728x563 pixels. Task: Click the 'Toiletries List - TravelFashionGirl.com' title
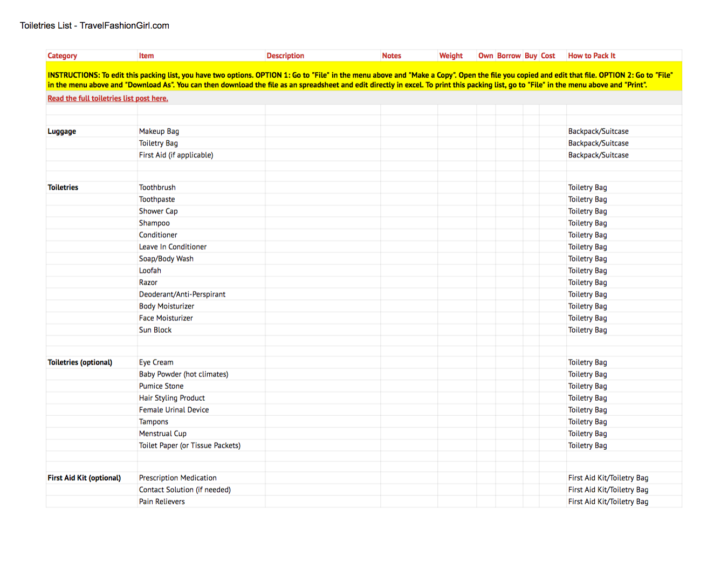point(94,25)
